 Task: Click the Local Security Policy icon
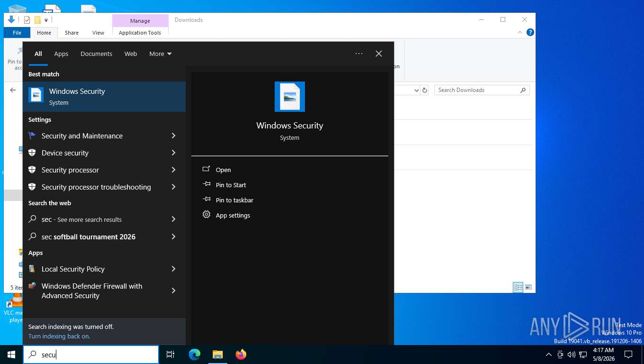32,269
